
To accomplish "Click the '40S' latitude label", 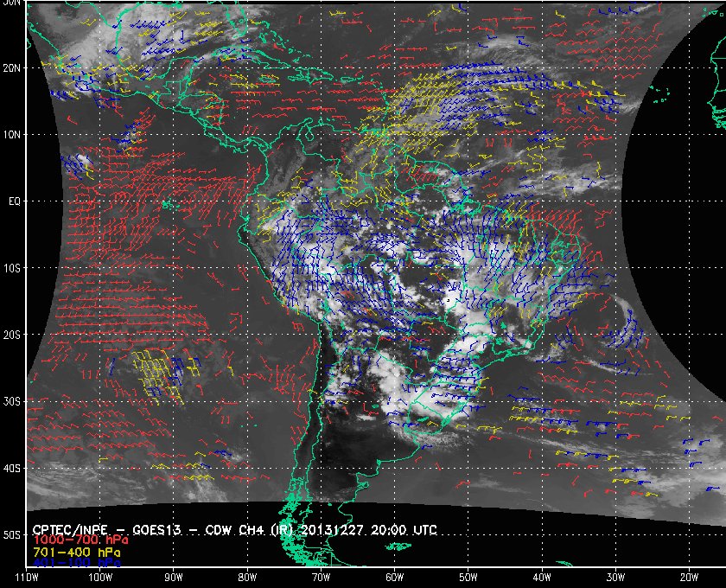I will tap(11, 468).
